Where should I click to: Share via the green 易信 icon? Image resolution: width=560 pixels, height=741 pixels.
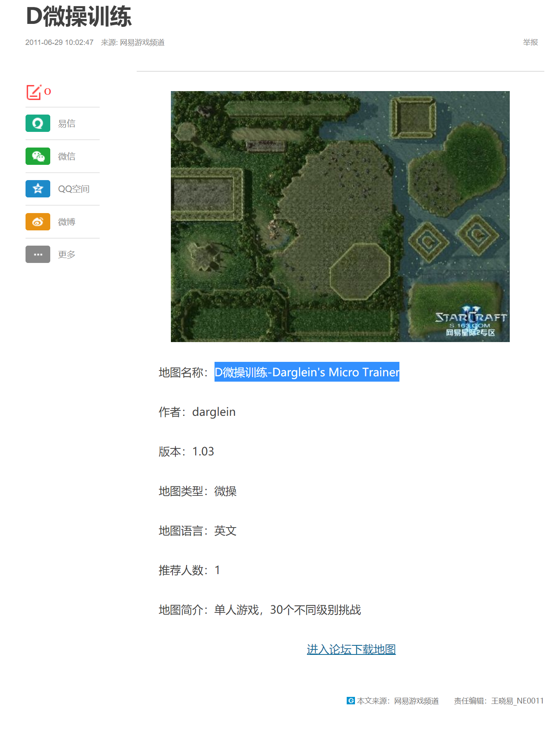pos(38,123)
